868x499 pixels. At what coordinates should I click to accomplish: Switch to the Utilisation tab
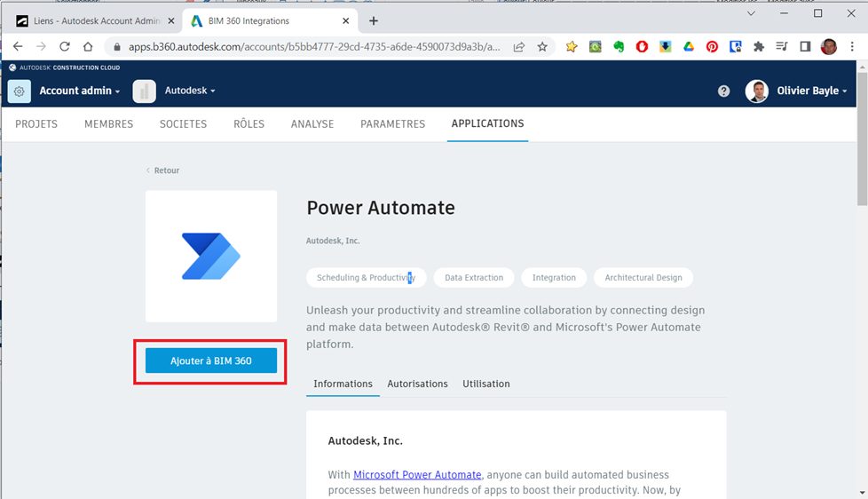[486, 384]
